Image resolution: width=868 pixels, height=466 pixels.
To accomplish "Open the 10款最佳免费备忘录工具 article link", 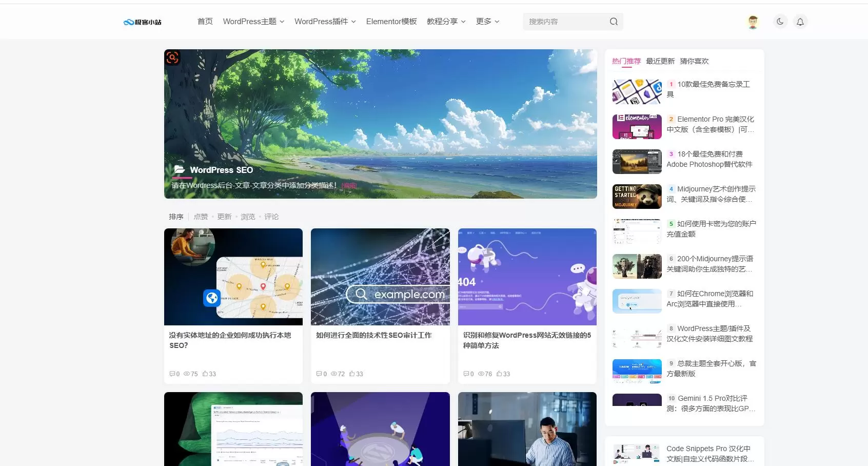I will (x=708, y=89).
